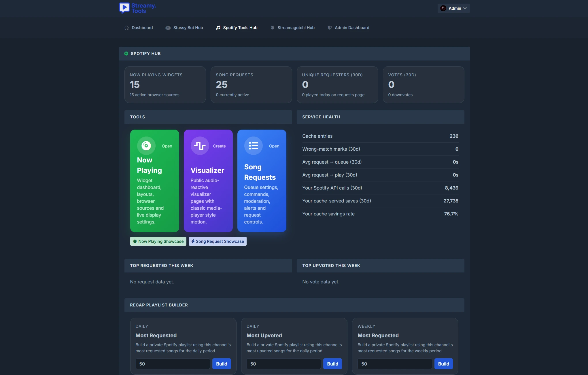Click the cache savings rate 76.7%

point(451,214)
